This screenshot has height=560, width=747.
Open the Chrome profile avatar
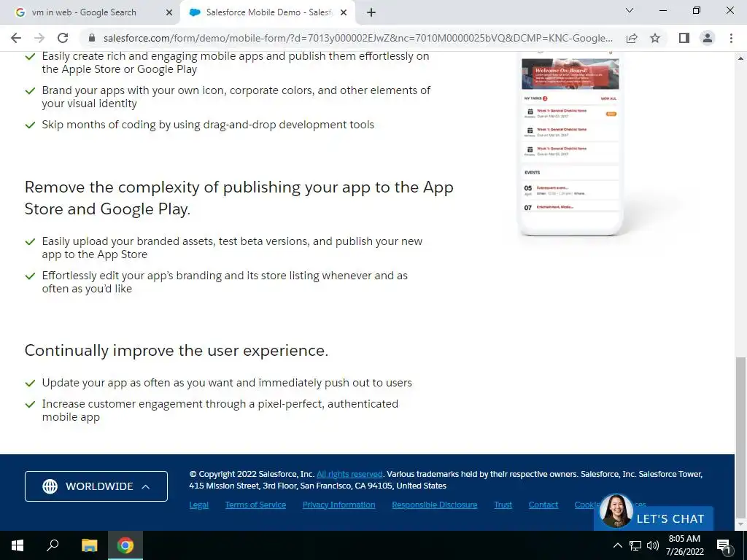click(708, 38)
